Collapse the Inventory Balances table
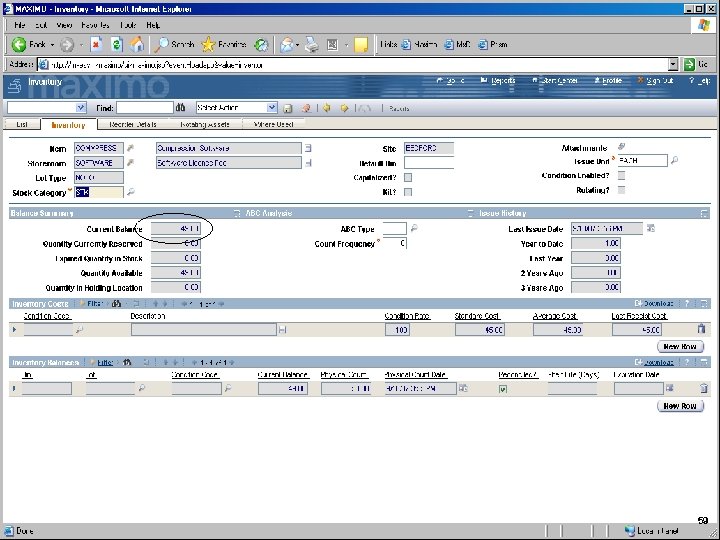 (x=704, y=362)
